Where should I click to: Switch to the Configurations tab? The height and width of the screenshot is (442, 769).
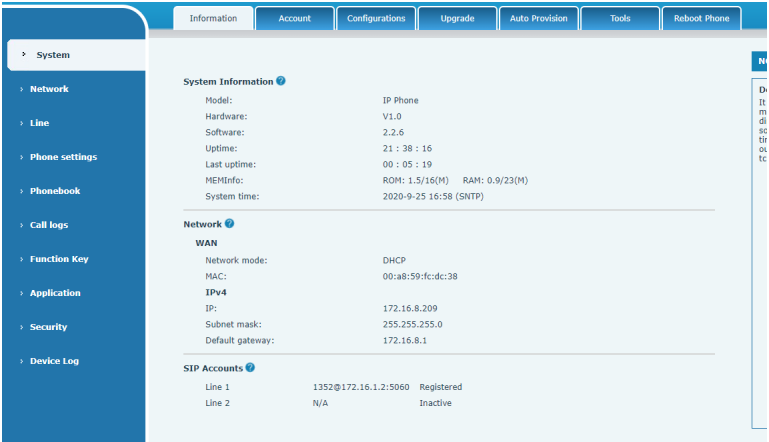click(376, 19)
